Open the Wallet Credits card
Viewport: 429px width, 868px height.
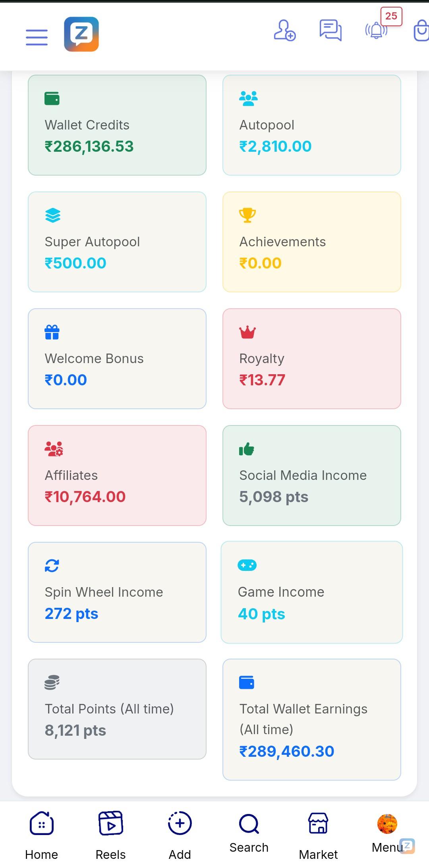(x=117, y=125)
